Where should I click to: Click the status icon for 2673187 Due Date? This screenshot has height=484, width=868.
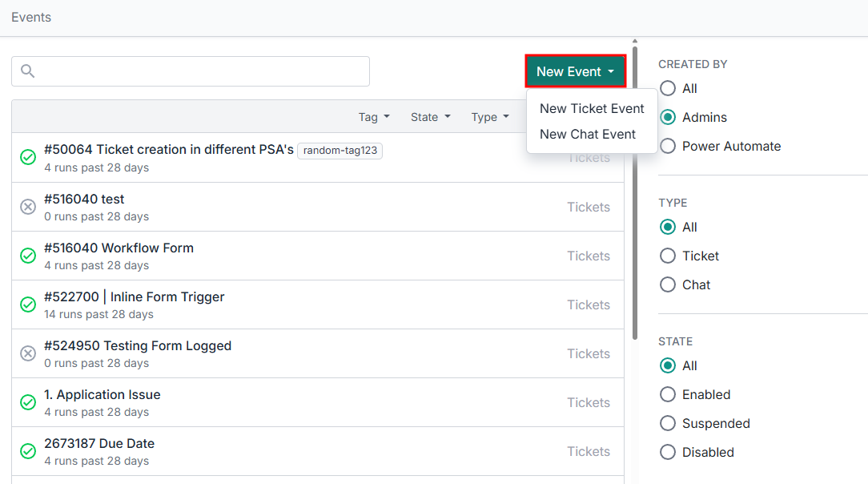click(x=28, y=451)
